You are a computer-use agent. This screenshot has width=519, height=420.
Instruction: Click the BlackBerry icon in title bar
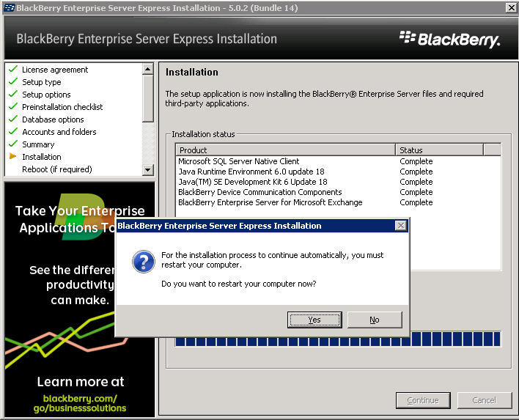click(x=8, y=7)
